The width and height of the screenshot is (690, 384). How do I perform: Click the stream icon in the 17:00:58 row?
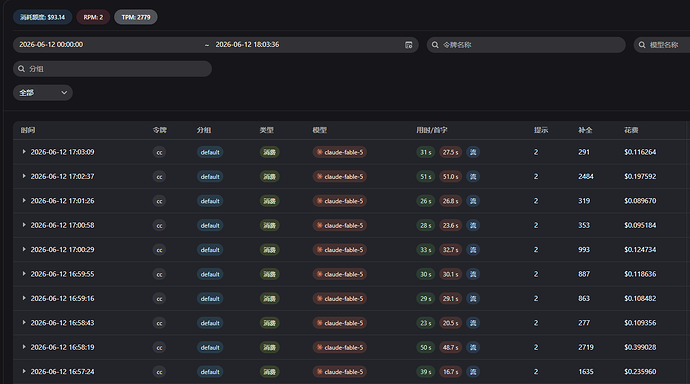coord(473,225)
